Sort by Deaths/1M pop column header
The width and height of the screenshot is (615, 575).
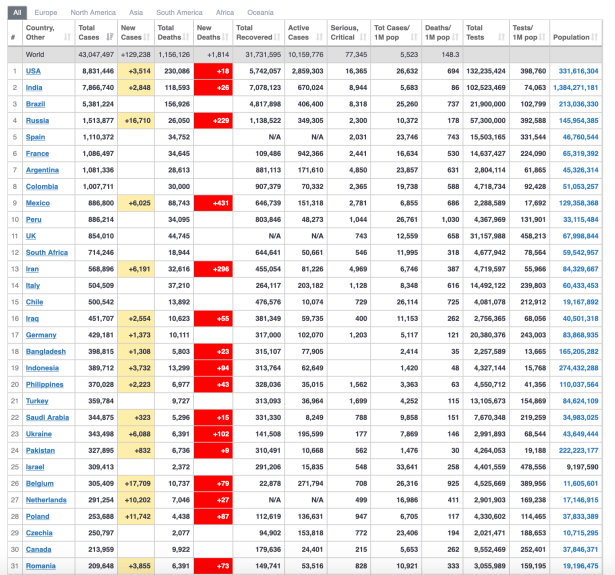coord(440,33)
